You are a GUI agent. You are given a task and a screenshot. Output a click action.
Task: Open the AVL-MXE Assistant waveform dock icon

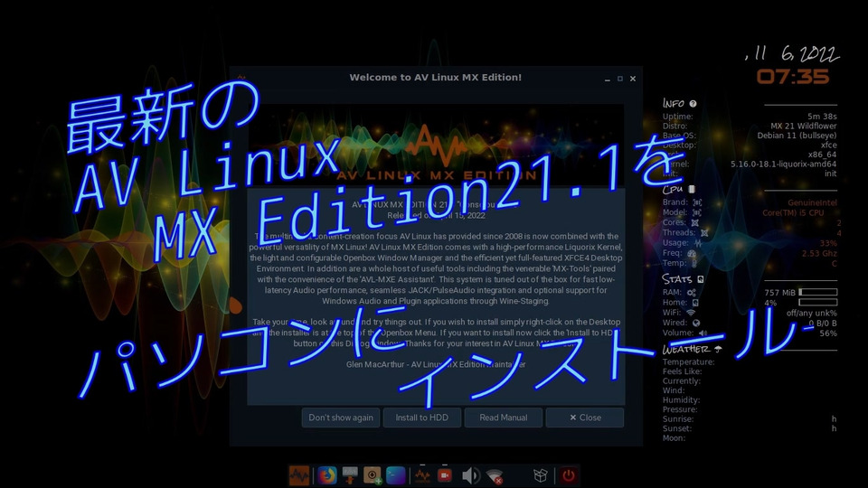pyautogui.click(x=422, y=475)
